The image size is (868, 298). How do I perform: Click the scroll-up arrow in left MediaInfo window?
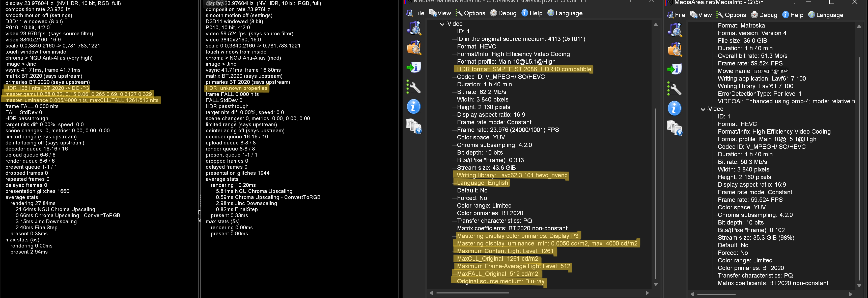coord(656,25)
